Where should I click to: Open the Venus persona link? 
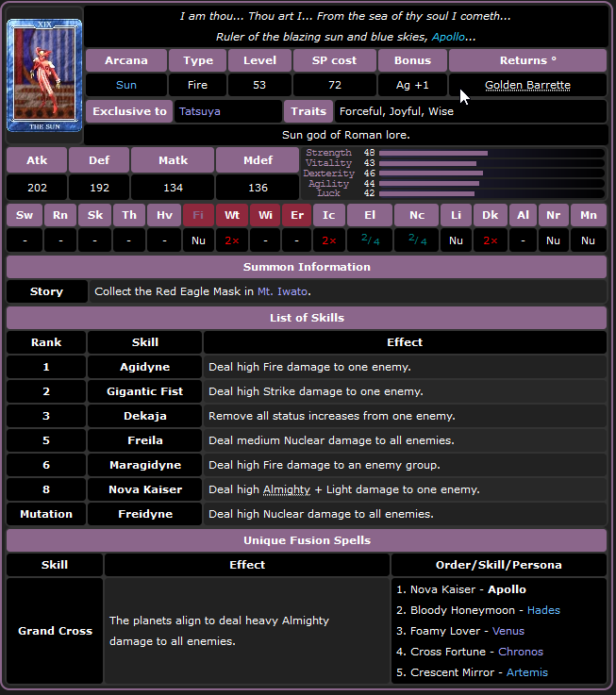click(x=508, y=631)
